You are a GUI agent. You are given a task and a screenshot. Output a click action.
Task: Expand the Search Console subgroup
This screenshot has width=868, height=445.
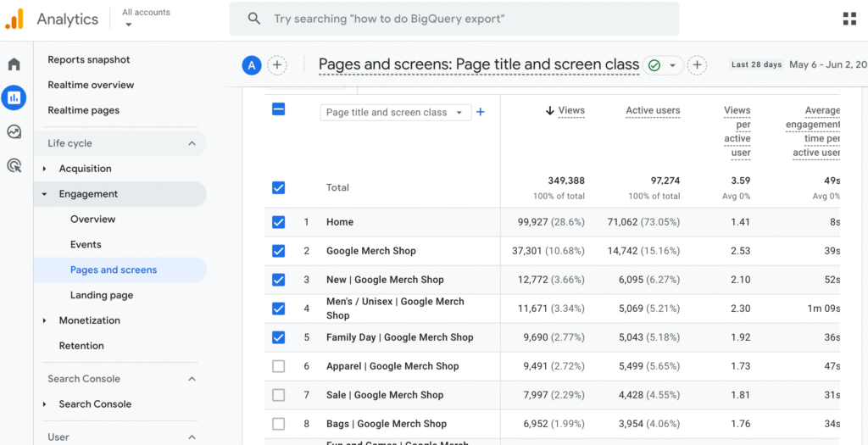[45, 404]
